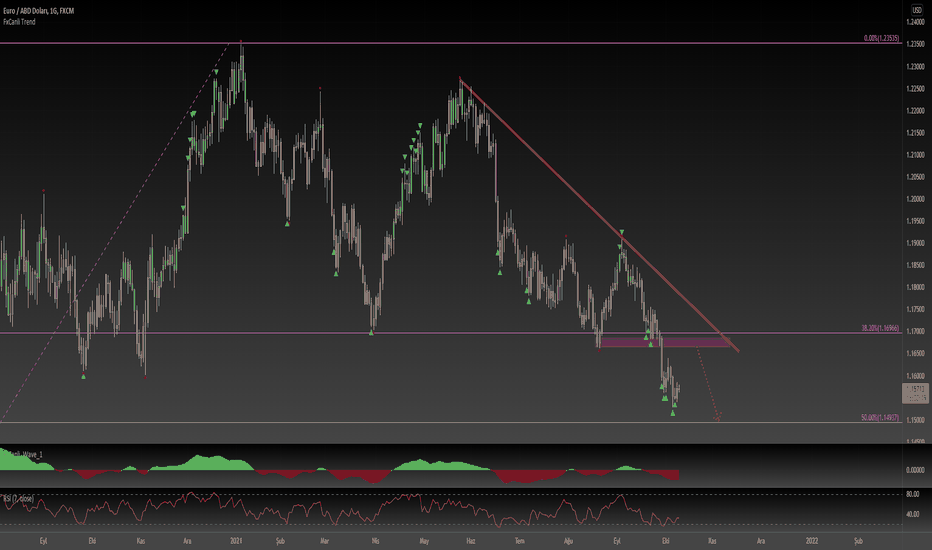Click the 1.16500 price axis label
The width and height of the screenshot is (932, 550).
(x=915, y=353)
